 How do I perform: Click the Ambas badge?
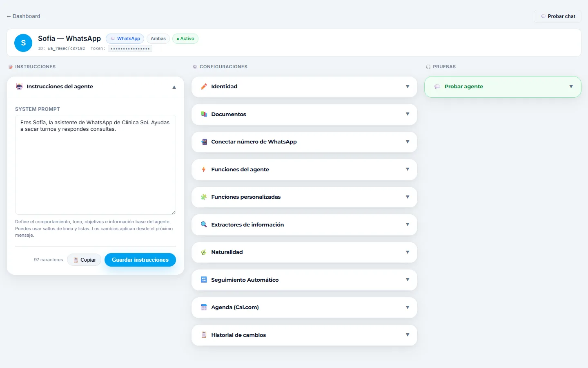[x=158, y=39]
